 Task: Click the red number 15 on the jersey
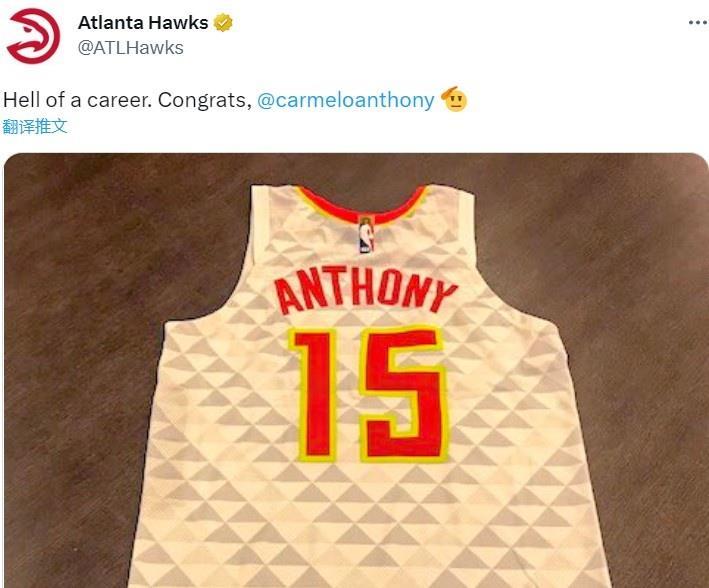pos(369,394)
